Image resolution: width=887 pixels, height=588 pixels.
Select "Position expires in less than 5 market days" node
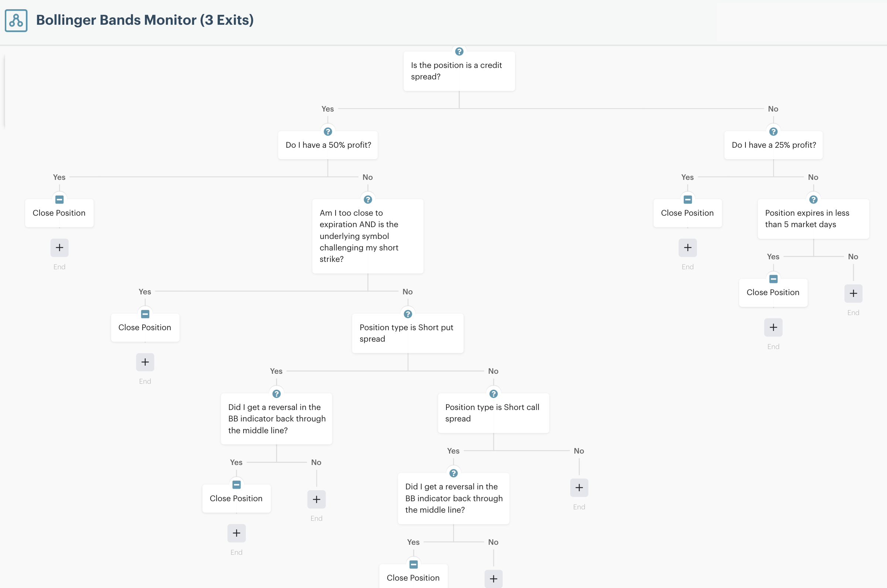click(813, 219)
